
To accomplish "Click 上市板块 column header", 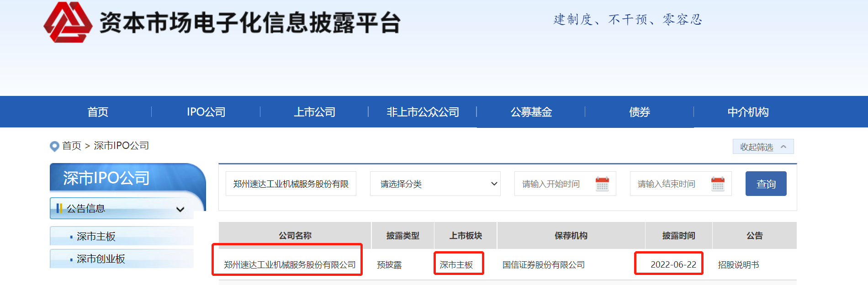I will point(466,236).
